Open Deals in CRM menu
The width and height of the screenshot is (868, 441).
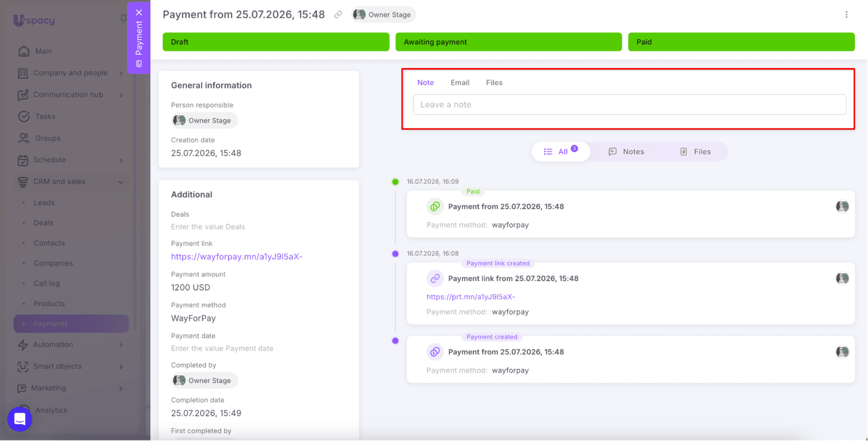point(43,223)
